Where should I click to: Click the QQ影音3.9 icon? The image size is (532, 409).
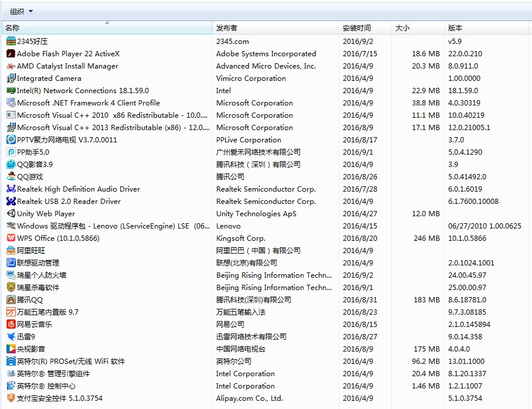coord(11,164)
